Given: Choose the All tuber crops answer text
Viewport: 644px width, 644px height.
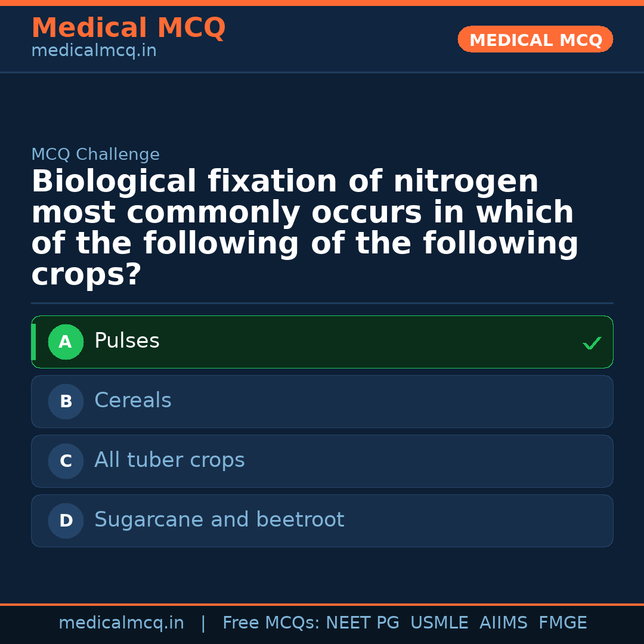Looking at the screenshot, I should (x=169, y=460).
